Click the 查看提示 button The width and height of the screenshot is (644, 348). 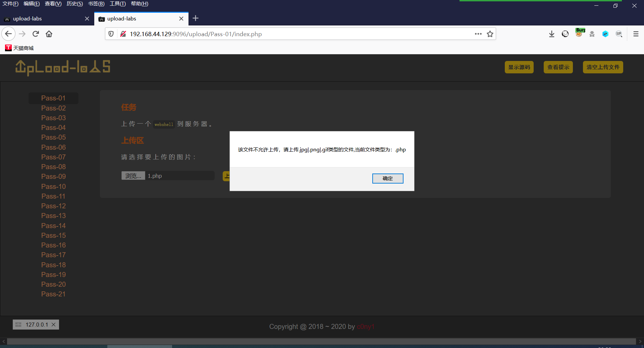pyautogui.click(x=558, y=67)
